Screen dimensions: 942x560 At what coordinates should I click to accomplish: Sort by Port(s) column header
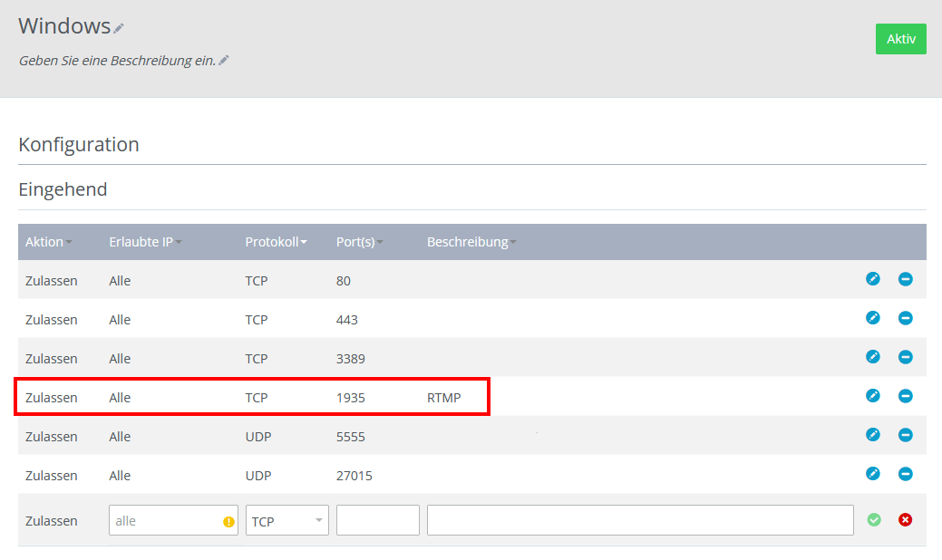(x=359, y=242)
